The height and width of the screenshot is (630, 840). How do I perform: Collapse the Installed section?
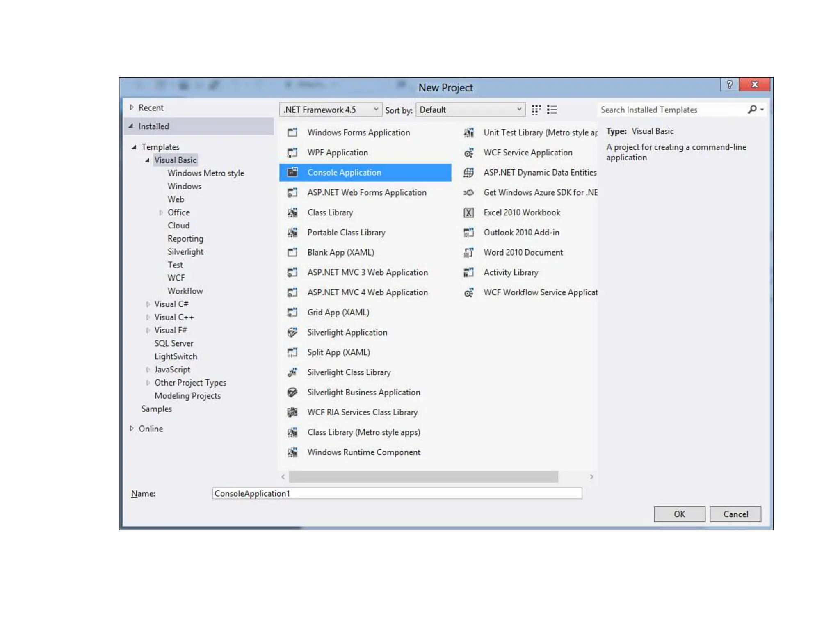pyautogui.click(x=131, y=126)
